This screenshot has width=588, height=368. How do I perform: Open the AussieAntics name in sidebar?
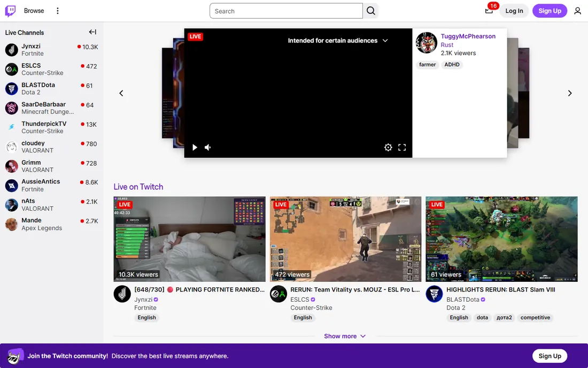pos(41,181)
